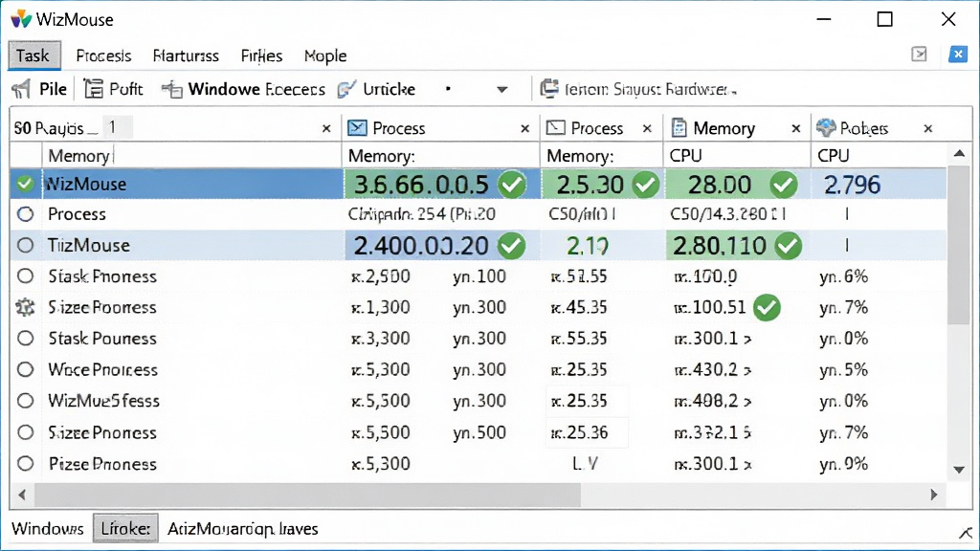Click the green check beside 2.80.110
This screenshot has height=551, width=980.
pyautogui.click(x=789, y=246)
